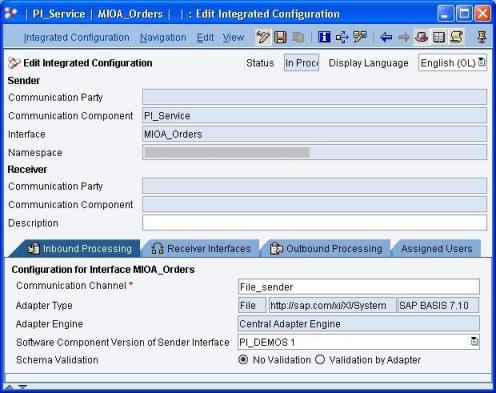Click the display/edit pencil icon in the toolbar

(263, 37)
